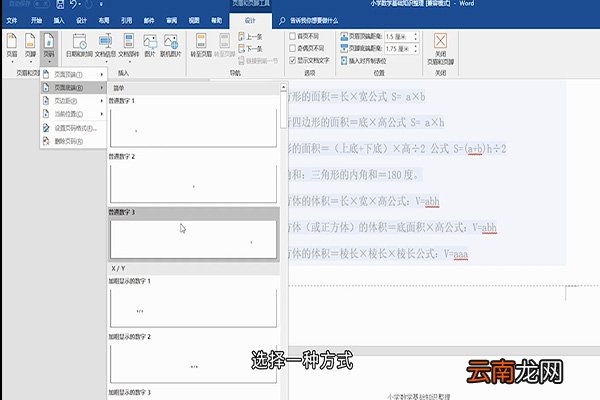The image size is (600, 400).
Task: Open Document Parts (文档部件) button
Action: pos(129,47)
